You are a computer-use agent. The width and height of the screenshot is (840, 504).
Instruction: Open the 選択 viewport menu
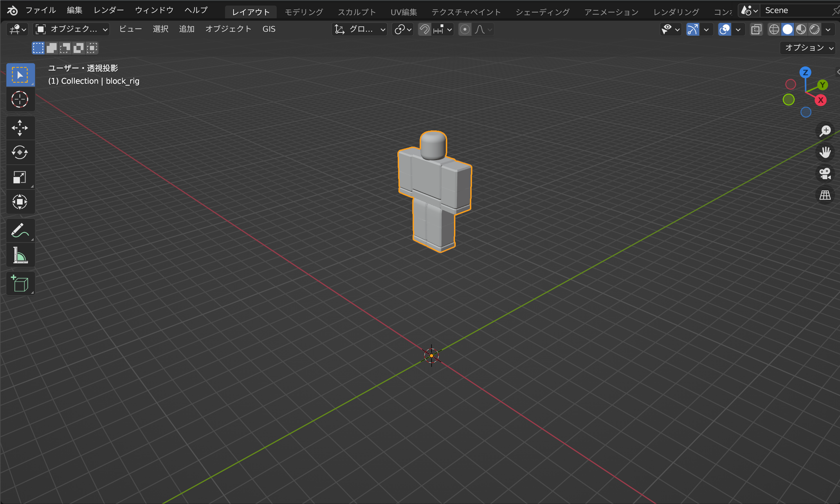tap(160, 29)
